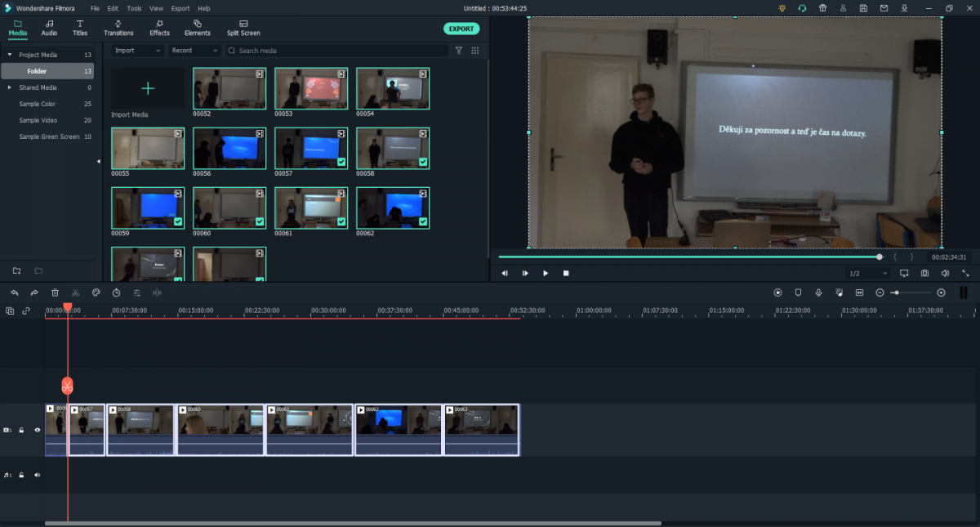Open the color palette adjustment tool
The width and height of the screenshot is (980, 527).
96,293
